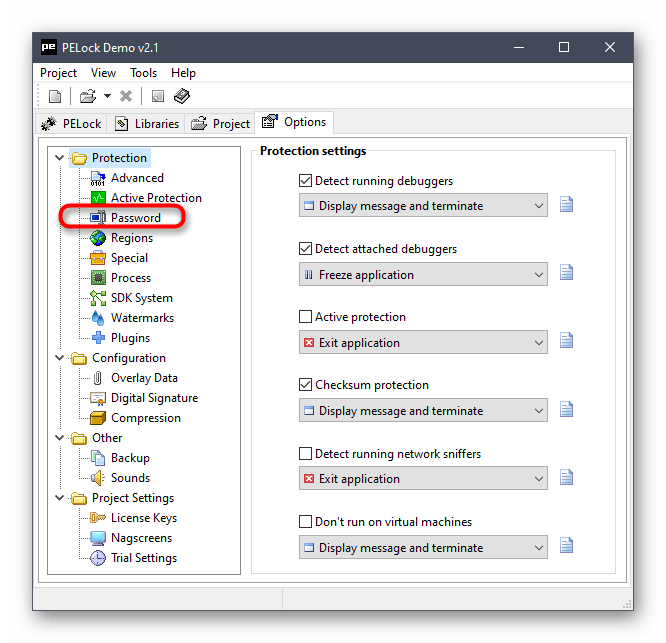The width and height of the screenshot is (666, 643).
Task: Edit message icon for Checksum protection
Action: (x=566, y=409)
